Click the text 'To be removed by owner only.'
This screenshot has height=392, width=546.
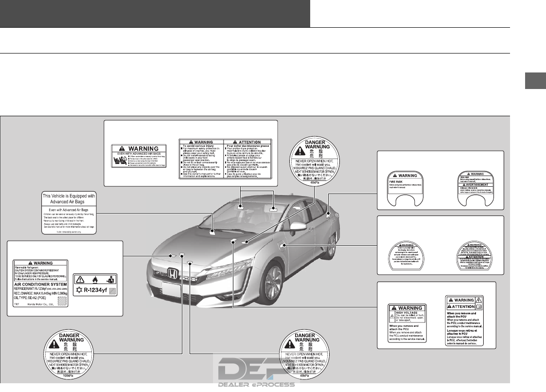click(x=69, y=232)
